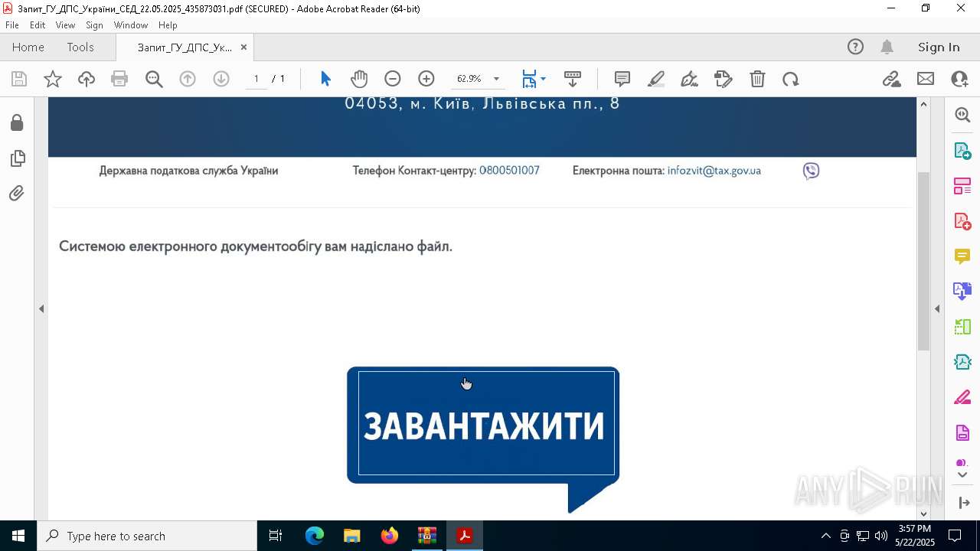Open Export PDF tool in right pane
This screenshot has height=551, width=980.
(x=962, y=150)
